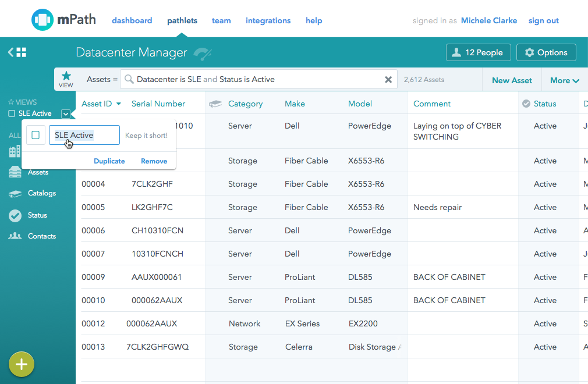Click the Duplicate link in the popup
The height and width of the screenshot is (384, 588).
[x=109, y=161]
